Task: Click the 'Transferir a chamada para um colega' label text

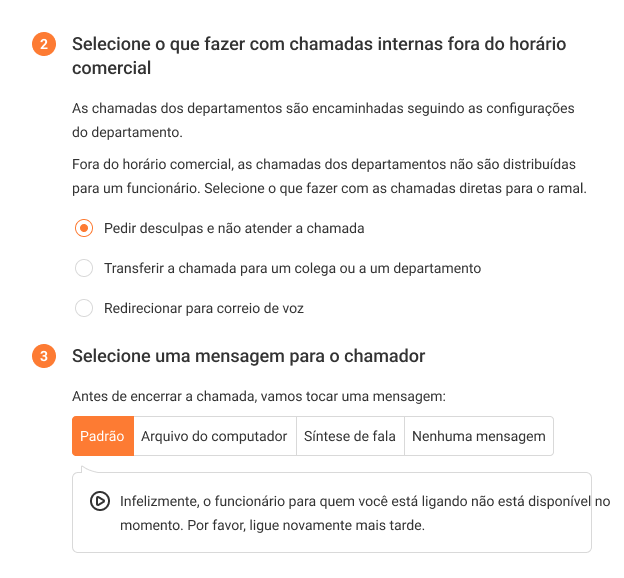Action: click(x=292, y=268)
